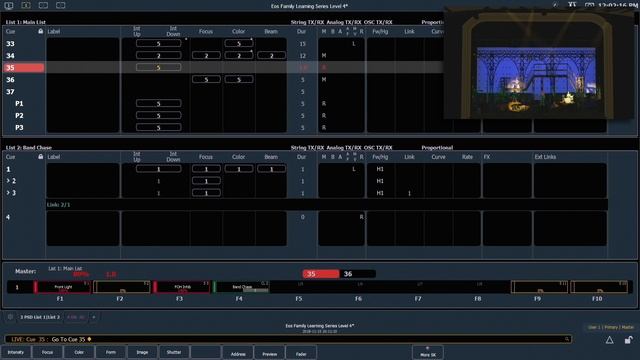This screenshot has width=640, height=360.
Task: Add a new tab with the plus button
Action: [x=93, y=317]
